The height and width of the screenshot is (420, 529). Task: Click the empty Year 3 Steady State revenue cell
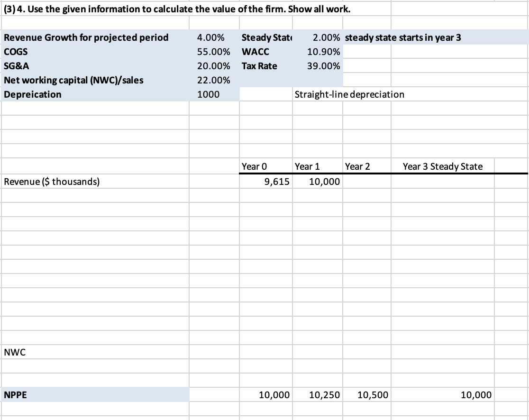443,182
